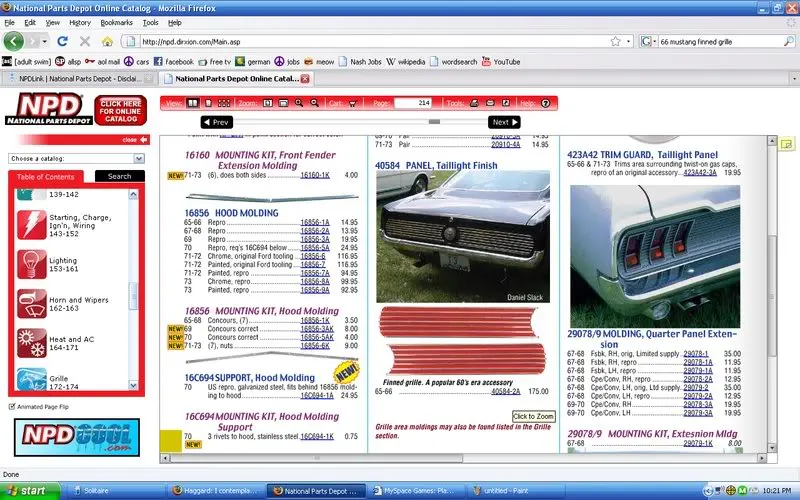Screen dimensions: 800x500
Task: Email this catalog page
Action: [490, 103]
